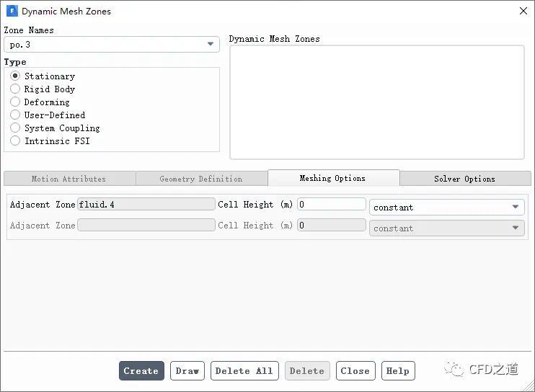535x392 pixels.
Task: Click the greyed Delete button
Action: click(x=307, y=370)
